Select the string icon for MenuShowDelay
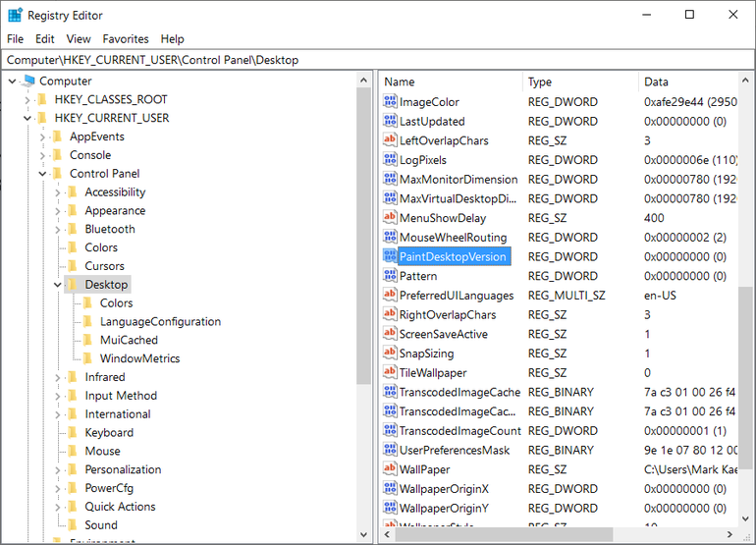Viewport: 756px width, 545px height. tap(390, 218)
